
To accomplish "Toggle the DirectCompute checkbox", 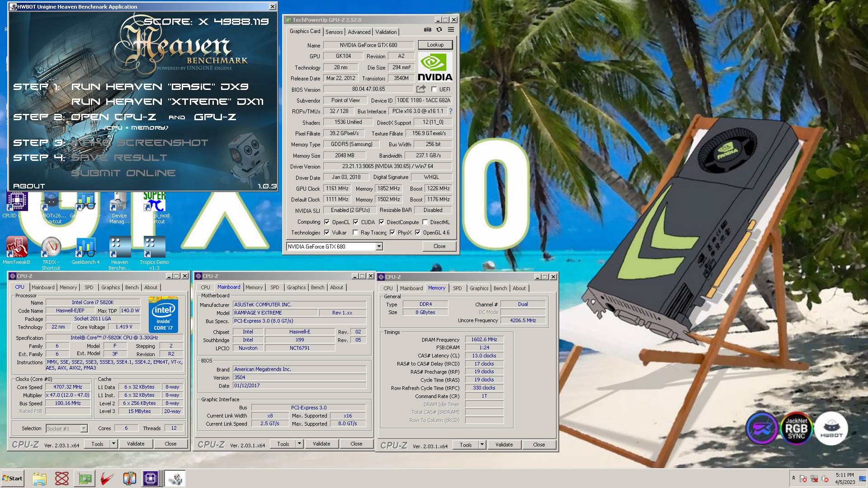I will pos(382,222).
